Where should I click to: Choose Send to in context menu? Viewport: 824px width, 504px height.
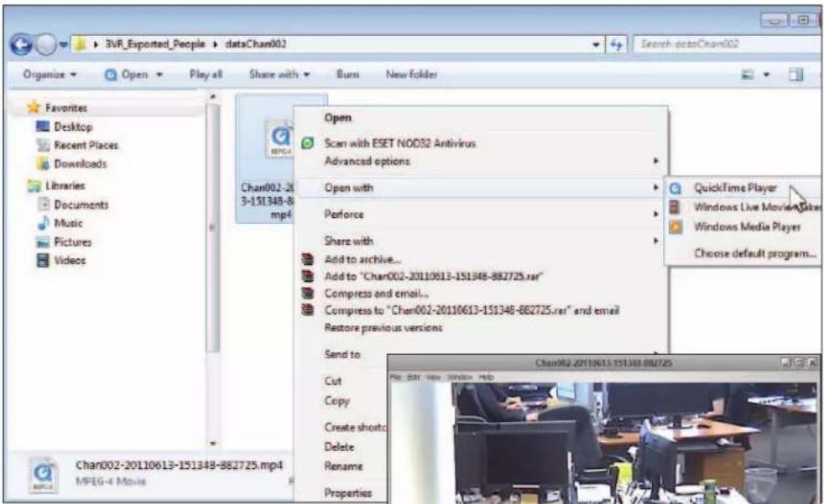click(342, 355)
